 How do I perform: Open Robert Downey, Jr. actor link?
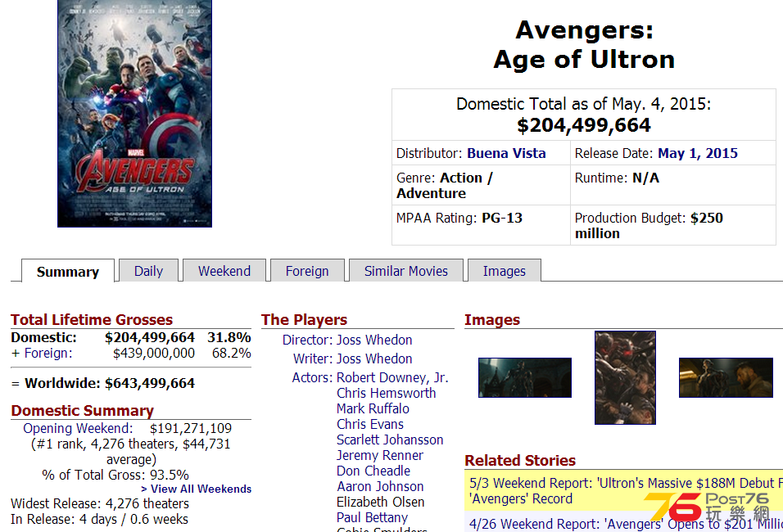(392, 377)
